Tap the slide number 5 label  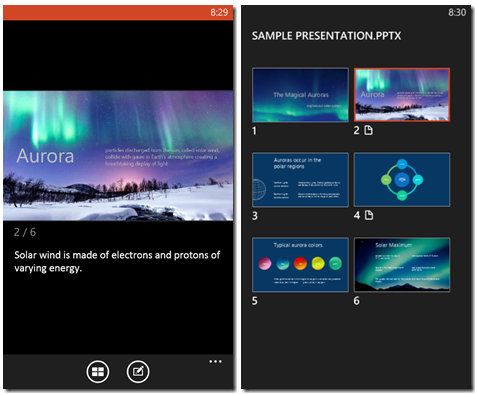point(255,301)
